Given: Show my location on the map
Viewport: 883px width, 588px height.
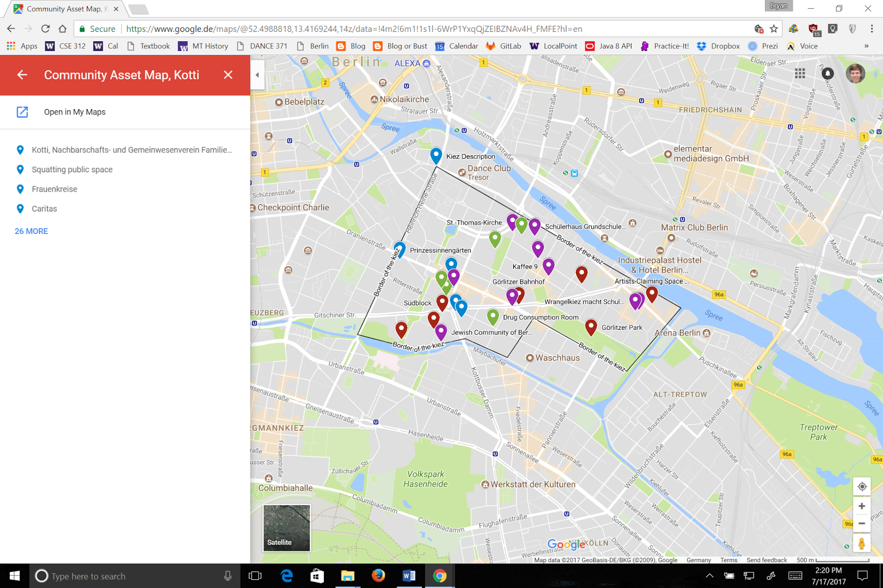Looking at the screenshot, I should pos(861,487).
